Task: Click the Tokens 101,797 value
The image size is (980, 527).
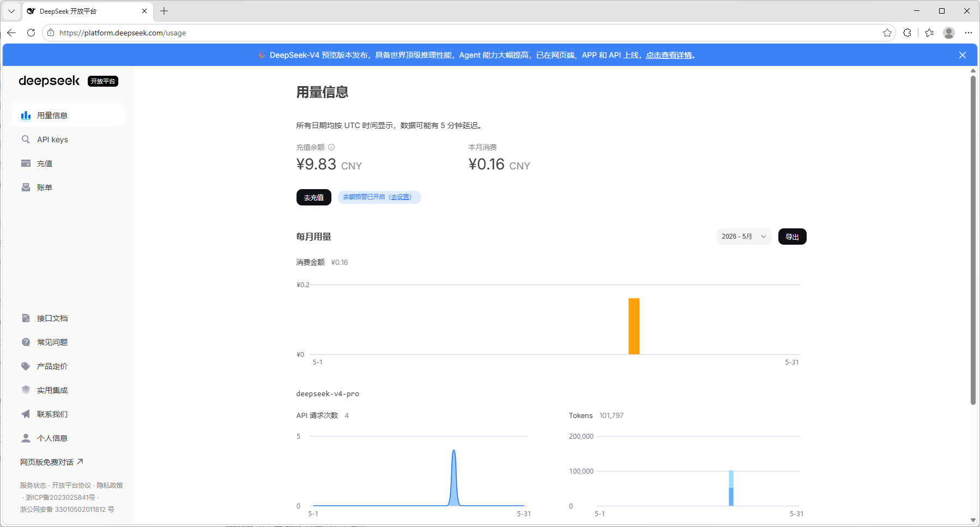Action: (612, 415)
